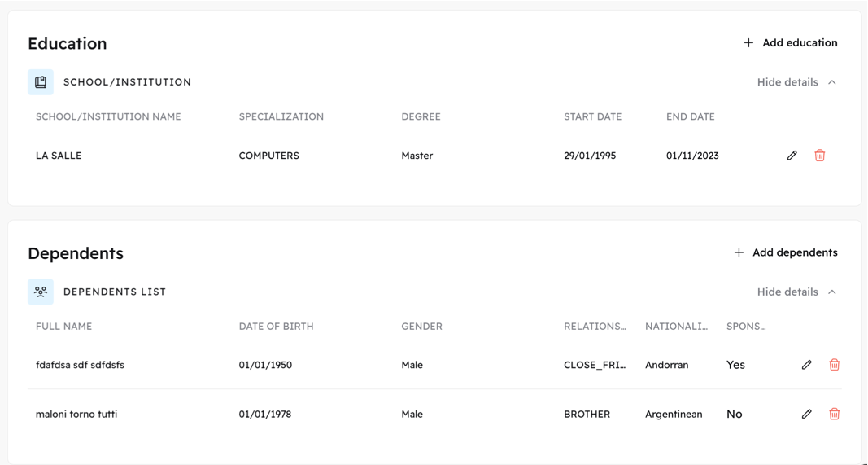The height and width of the screenshot is (465, 868).
Task: Collapse Dependents List with Hide details
Action: pyautogui.click(x=787, y=292)
